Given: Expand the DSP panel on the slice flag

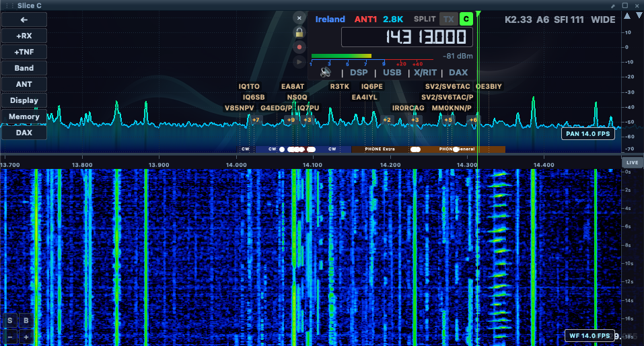Looking at the screenshot, I should [x=359, y=73].
